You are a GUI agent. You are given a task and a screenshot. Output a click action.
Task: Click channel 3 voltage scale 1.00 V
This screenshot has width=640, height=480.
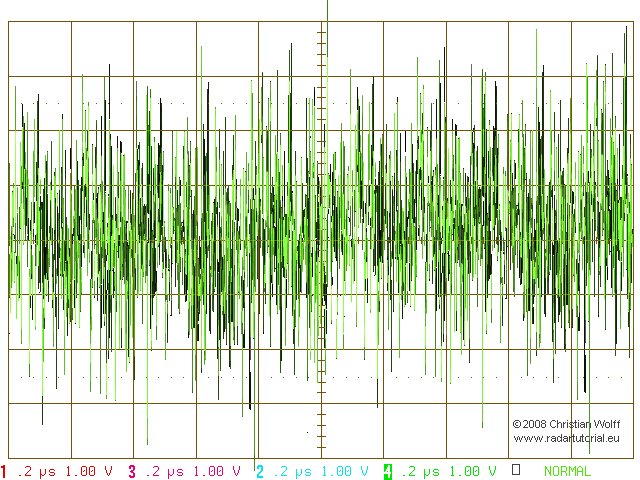[x=217, y=471]
